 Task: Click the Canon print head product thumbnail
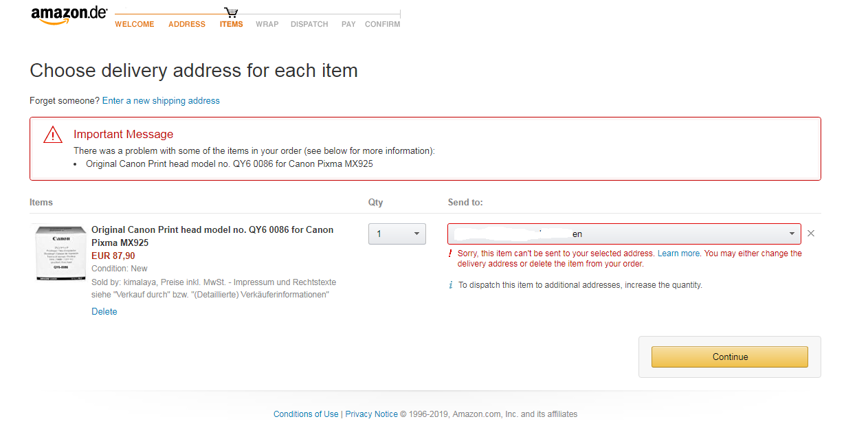[60, 253]
